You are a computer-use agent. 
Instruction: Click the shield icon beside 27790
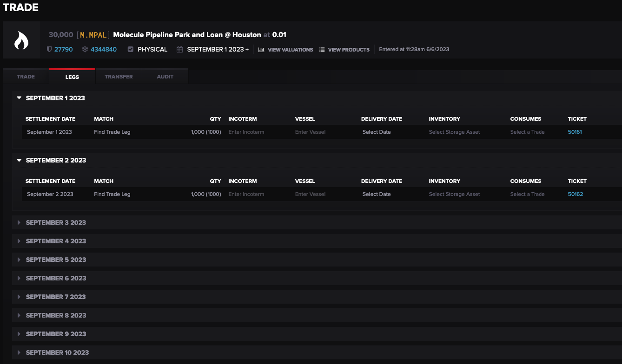[x=49, y=49]
